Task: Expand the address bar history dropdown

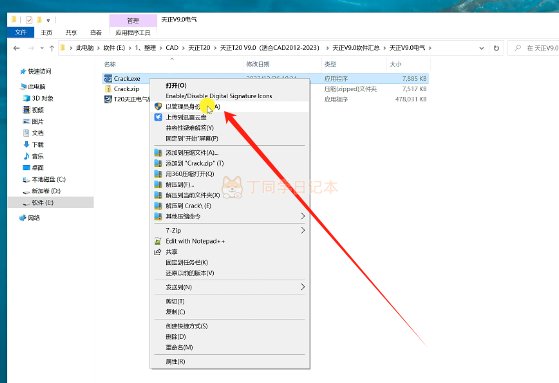Action: 482,48
